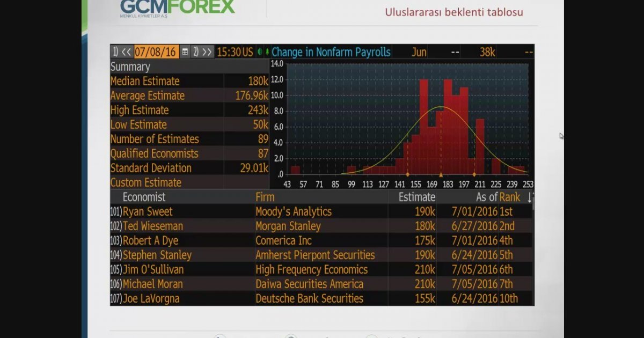Select the High Estimate label
Viewport: 644px width, 338px height.
(140, 110)
